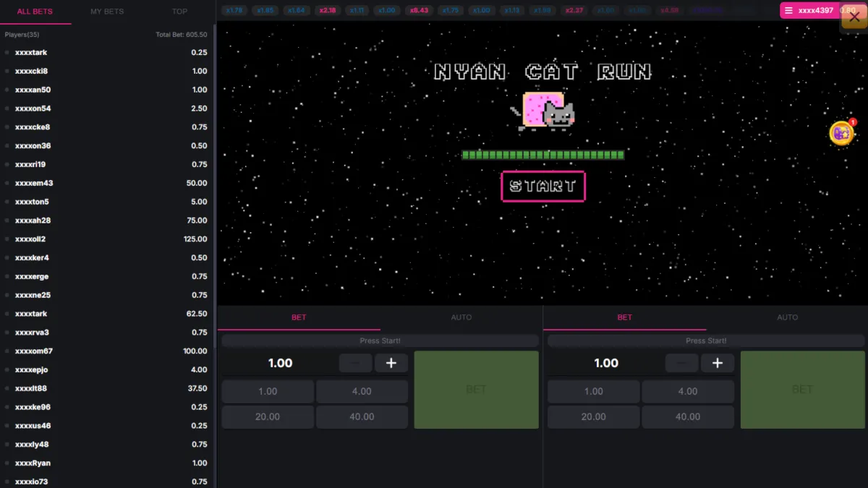The height and width of the screenshot is (488, 868).
Task: Select player row xxxxoll2 with 125.00 bet
Action: [106, 239]
